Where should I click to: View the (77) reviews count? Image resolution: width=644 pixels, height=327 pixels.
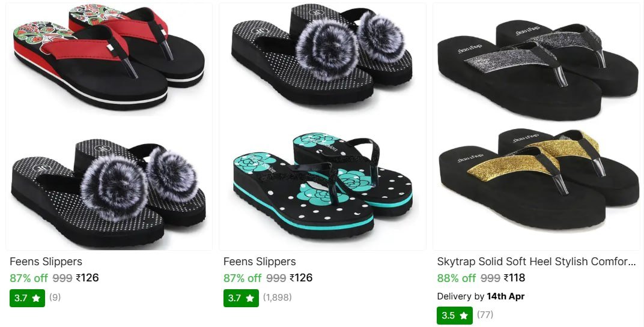tap(485, 314)
